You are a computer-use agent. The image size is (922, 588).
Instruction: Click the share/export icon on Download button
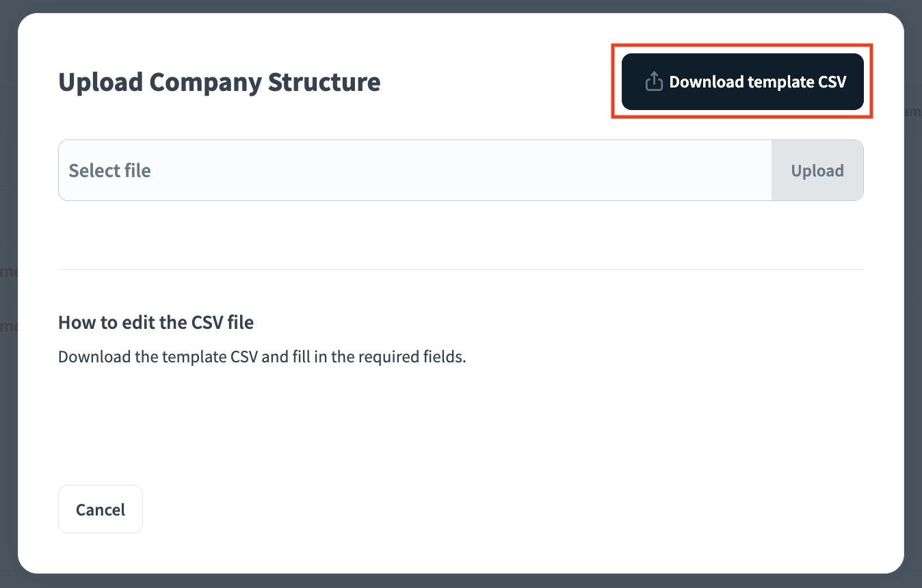click(x=654, y=82)
